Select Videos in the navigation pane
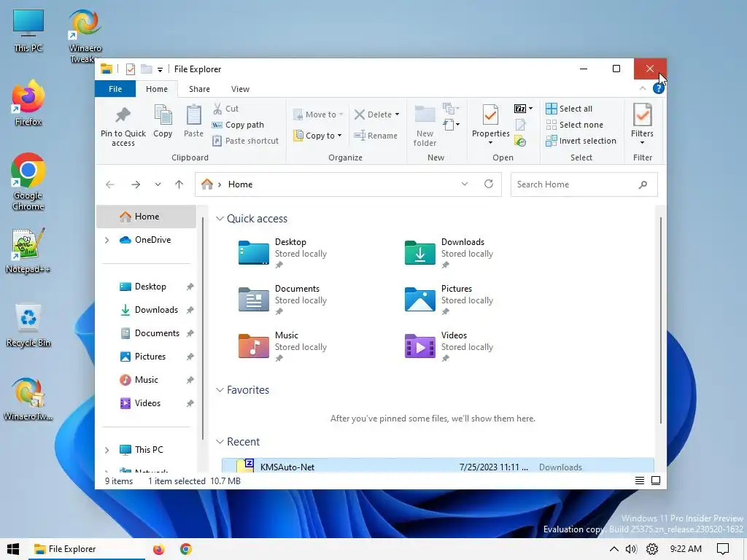 pyautogui.click(x=140, y=403)
